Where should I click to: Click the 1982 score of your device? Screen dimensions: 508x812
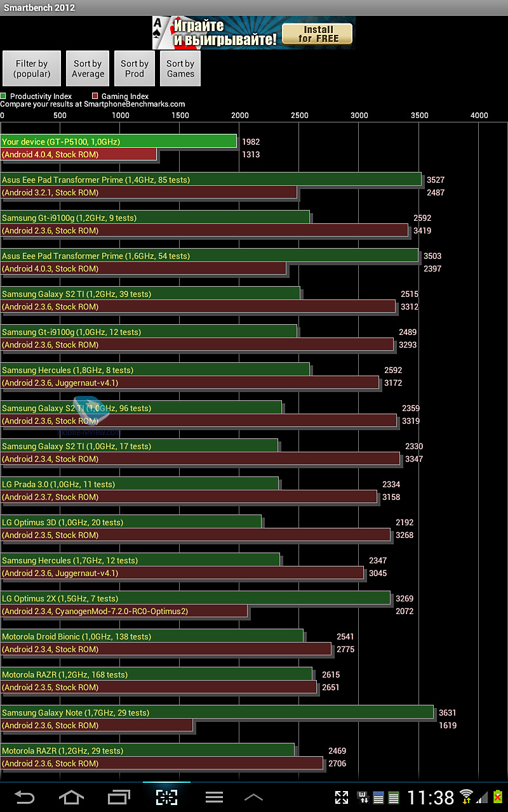pos(251,142)
